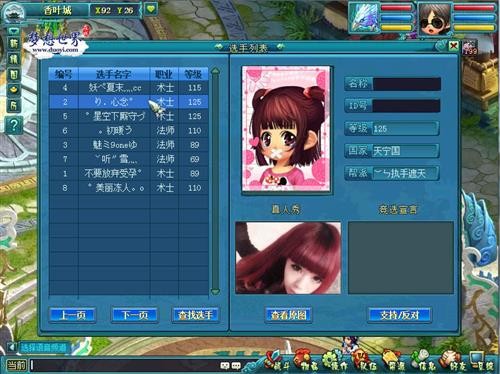The height and width of the screenshot is (374, 500).
Task: Click the 真人秀 red-haired photo thumbnail
Action: tap(288, 258)
